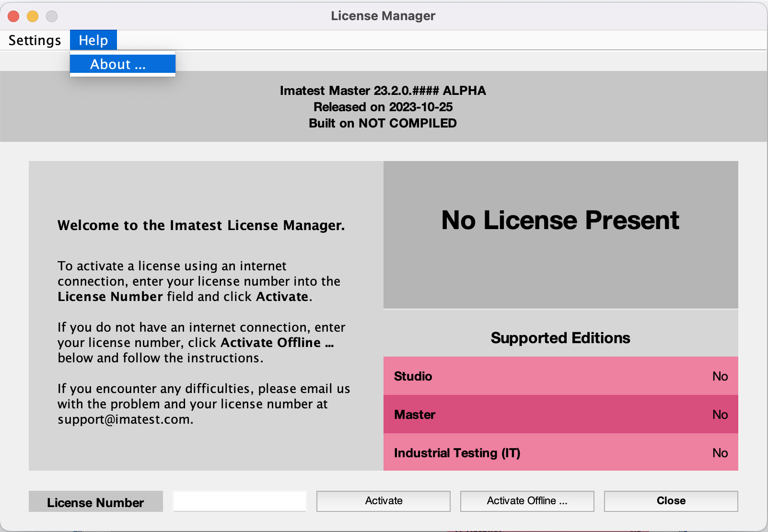
Task: Minimize window with the yellow button
Action: coord(33,16)
